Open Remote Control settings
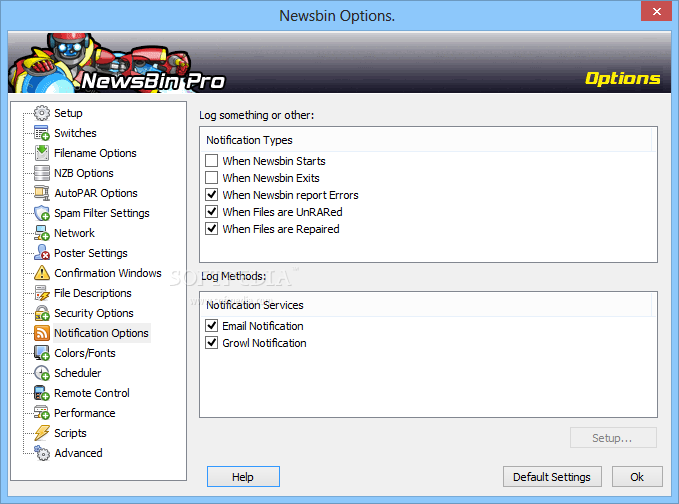 pyautogui.click(x=91, y=393)
